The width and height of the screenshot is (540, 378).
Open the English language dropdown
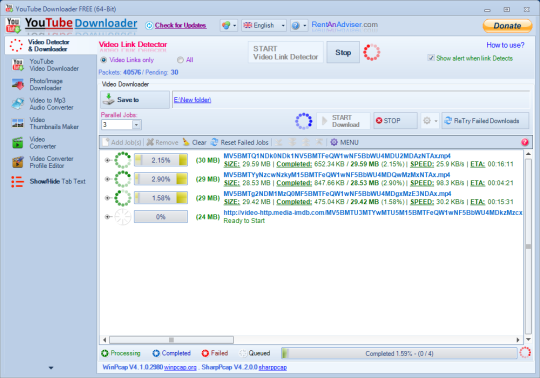pyautogui.click(x=264, y=25)
